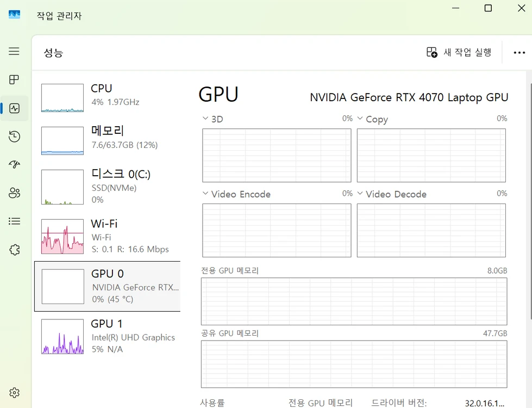
Task: Click the large GPU heading
Action: [x=218, y=95]
